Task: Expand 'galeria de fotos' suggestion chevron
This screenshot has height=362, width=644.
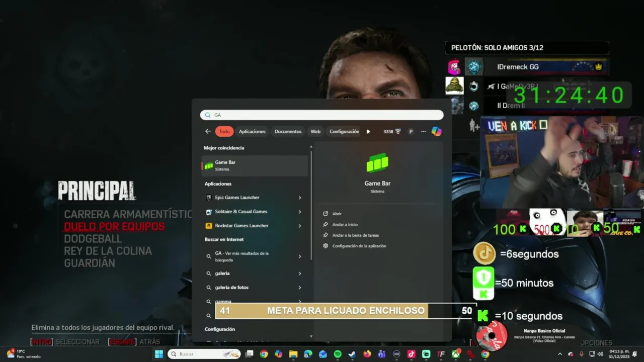Action: tap(300, 288)
